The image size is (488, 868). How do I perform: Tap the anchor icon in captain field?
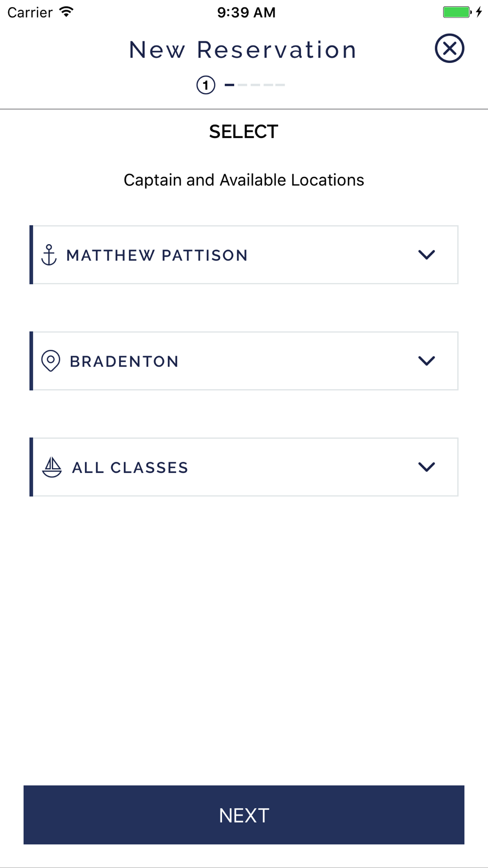[49, 255]
